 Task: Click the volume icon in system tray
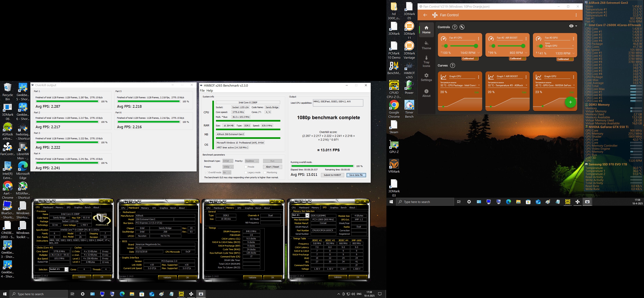(353, 294)
